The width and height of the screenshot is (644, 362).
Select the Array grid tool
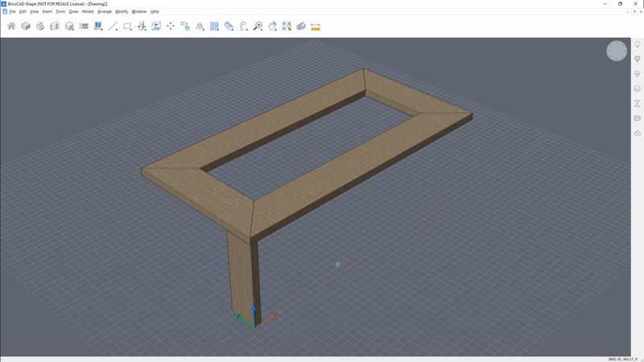click(x=214, y=27)
